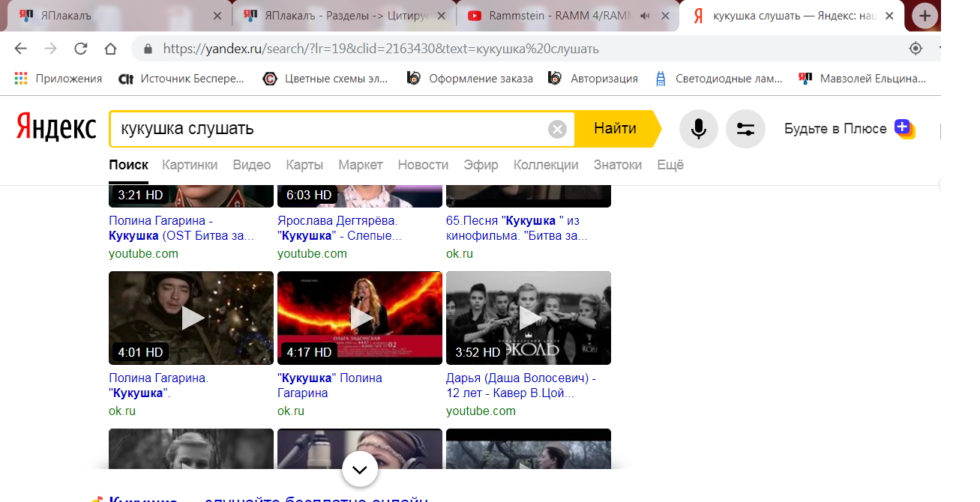This screenshot has width=980, height=502.
Task: Click youtube.com source under Дарья Волосевич
Action: click(x=481, y=411)
